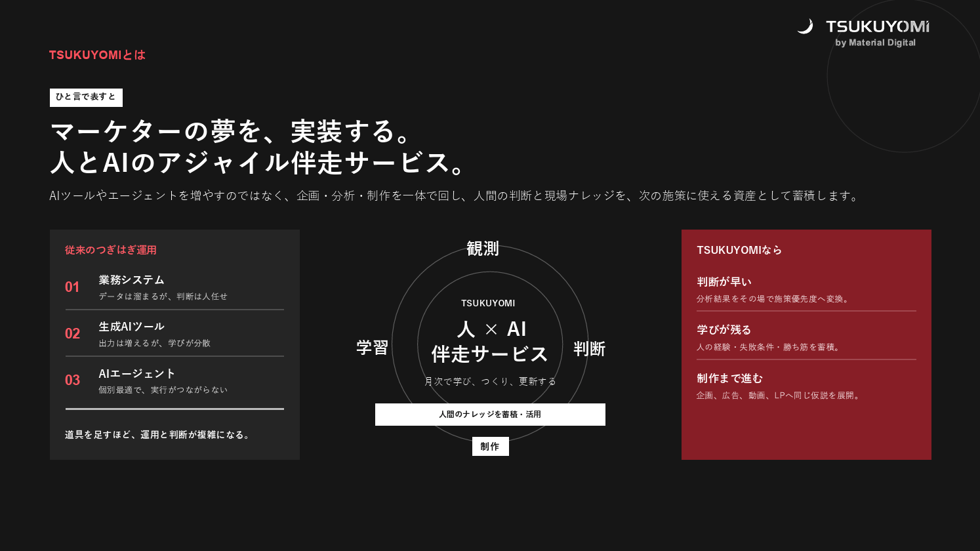Click the '人 × AI' text in the circle
Screen dimensions: 980x551
pos(492,329)
